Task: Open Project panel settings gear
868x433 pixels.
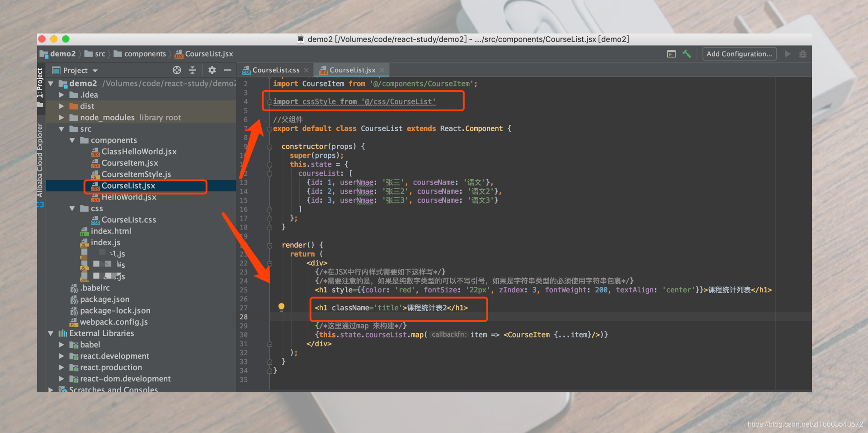Action: tap(212, 70)
